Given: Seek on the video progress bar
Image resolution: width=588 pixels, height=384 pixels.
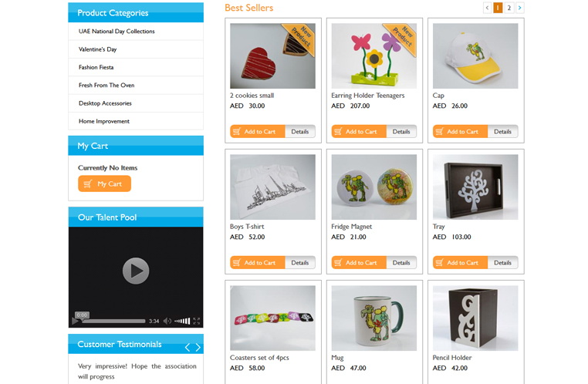Looking at the screenshot, I should click(x=113, y=321).
